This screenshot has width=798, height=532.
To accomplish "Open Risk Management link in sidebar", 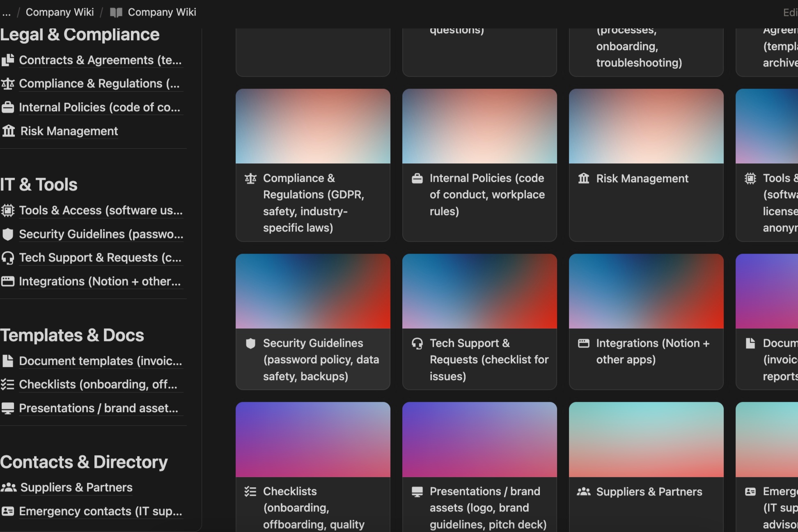I will coord(69,131).
